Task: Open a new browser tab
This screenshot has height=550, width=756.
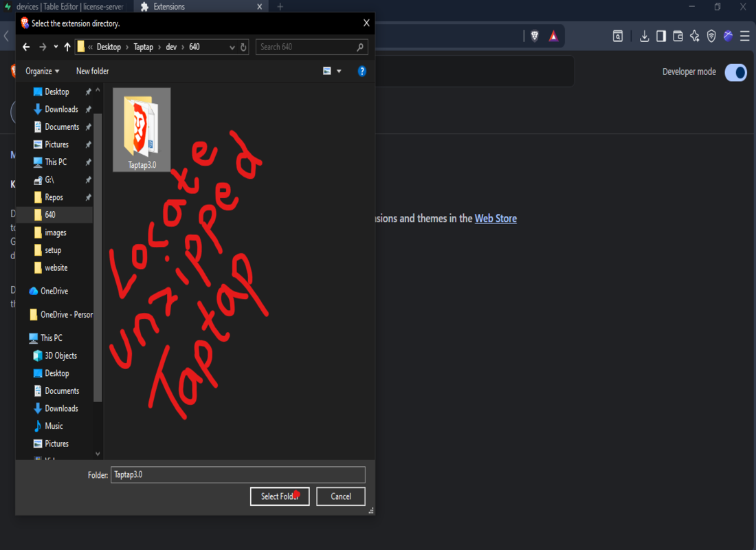Action: [x=280, y=7]
